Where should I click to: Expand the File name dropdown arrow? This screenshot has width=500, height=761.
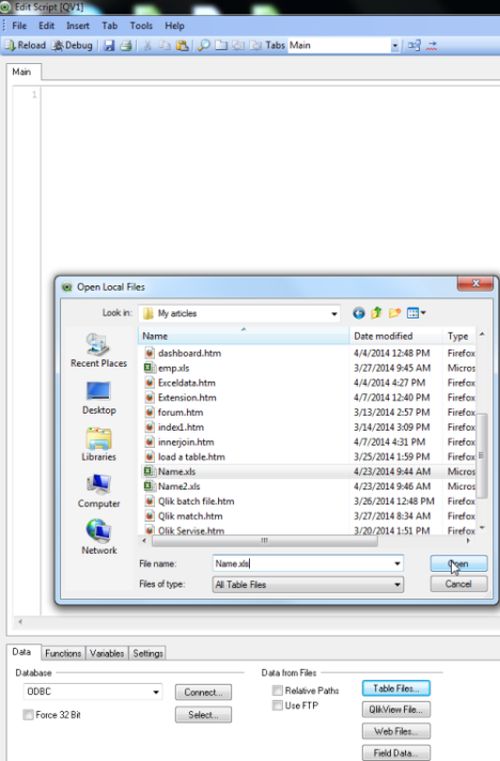397,563
